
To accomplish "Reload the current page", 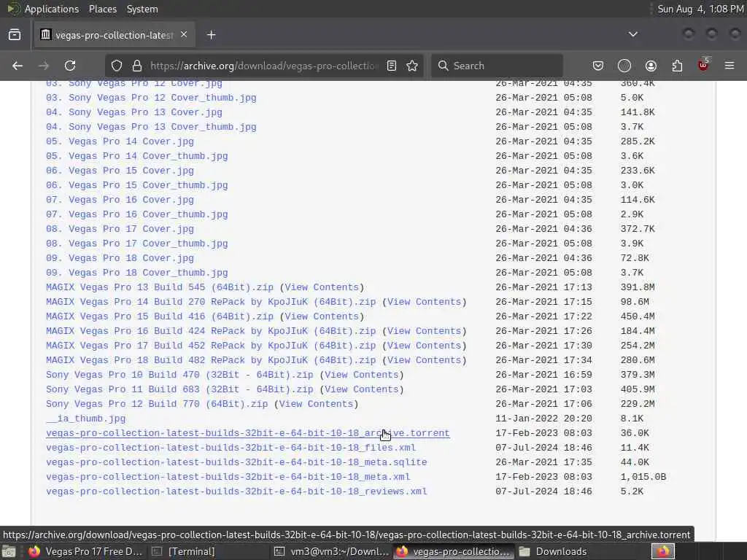I will pos(71,66).
